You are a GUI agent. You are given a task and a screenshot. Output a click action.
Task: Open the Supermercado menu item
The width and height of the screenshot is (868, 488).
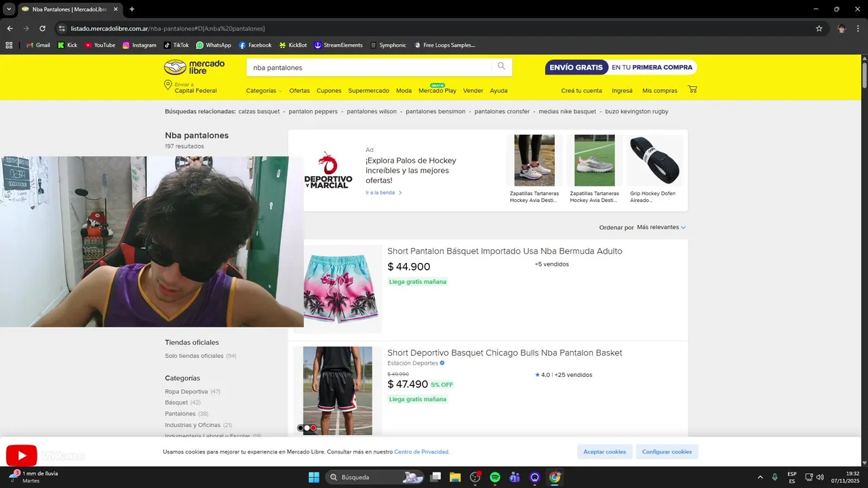point(369,90)
